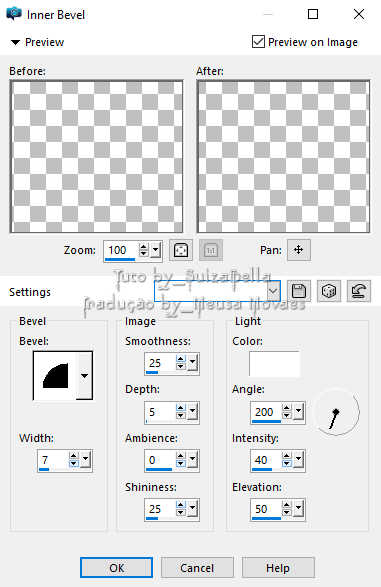
Task: Increase the Smoothness value with up arrow
Action: coord(181,359)
